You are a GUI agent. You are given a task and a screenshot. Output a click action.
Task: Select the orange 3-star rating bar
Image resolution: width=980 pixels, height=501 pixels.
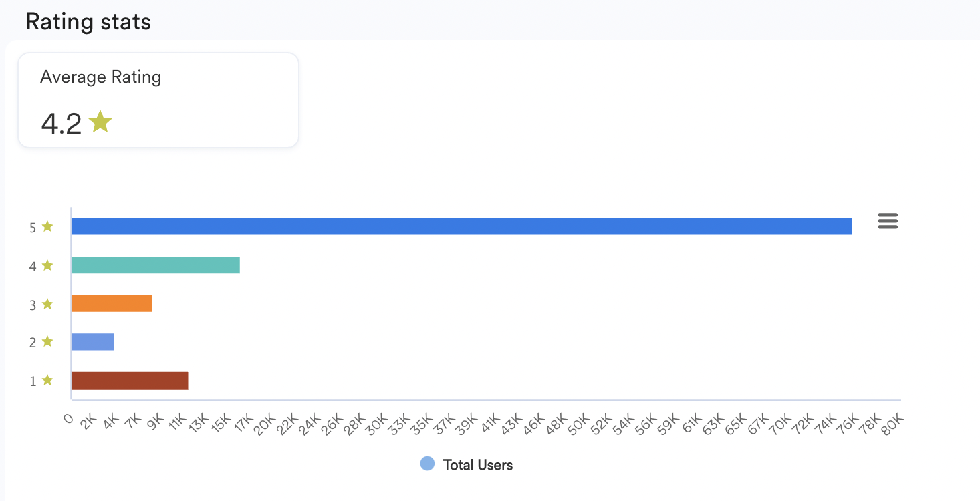click(x=112, y=303)
